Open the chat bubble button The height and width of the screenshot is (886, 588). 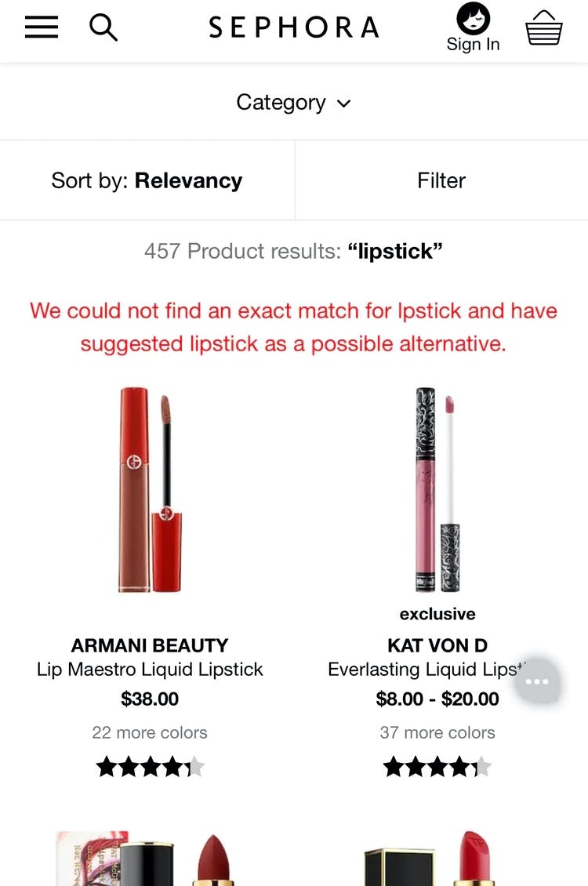pyautogui.click(x=537, y=681)
